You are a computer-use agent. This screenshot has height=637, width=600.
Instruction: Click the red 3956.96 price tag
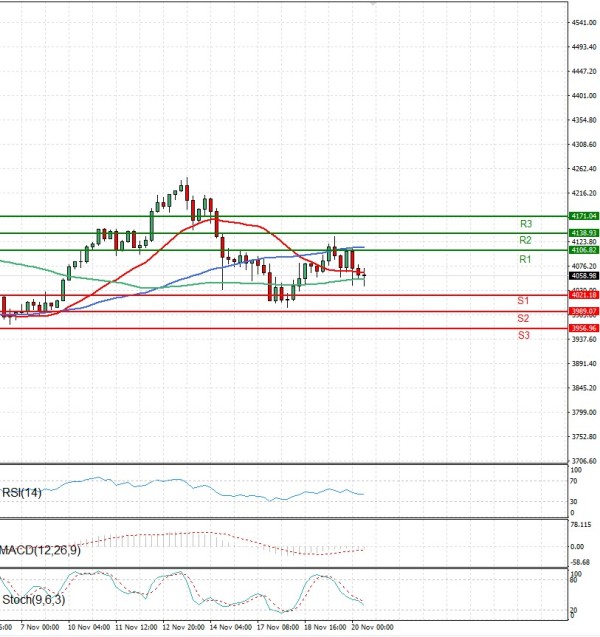coord(583,328)
